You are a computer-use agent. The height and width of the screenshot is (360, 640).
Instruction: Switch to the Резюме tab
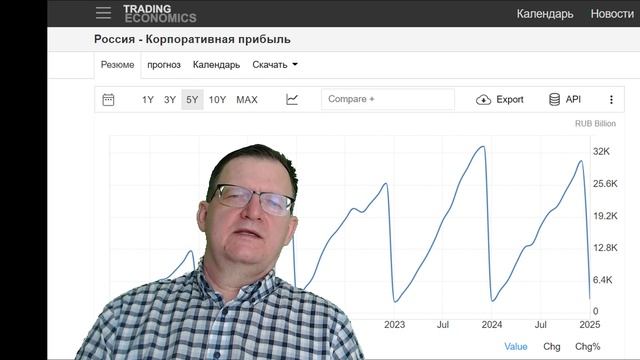(x=118, y=64)
